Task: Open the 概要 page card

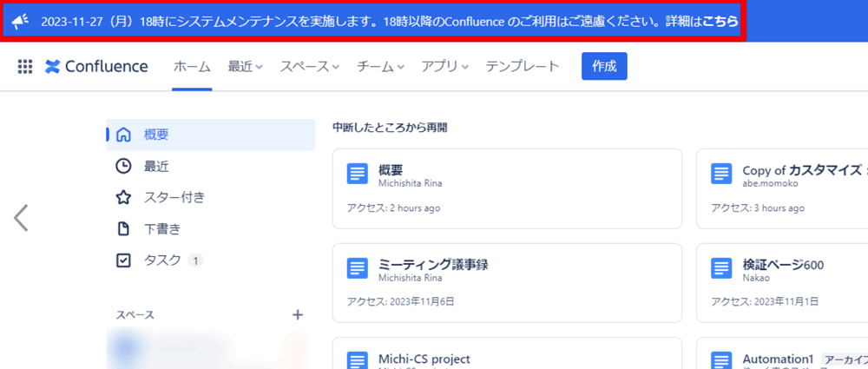Action: tap(507, 188)
